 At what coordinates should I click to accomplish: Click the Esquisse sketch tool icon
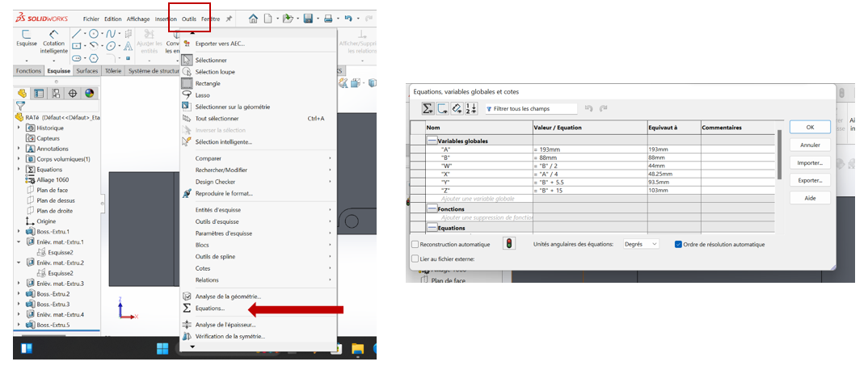[x=27, y=39]
